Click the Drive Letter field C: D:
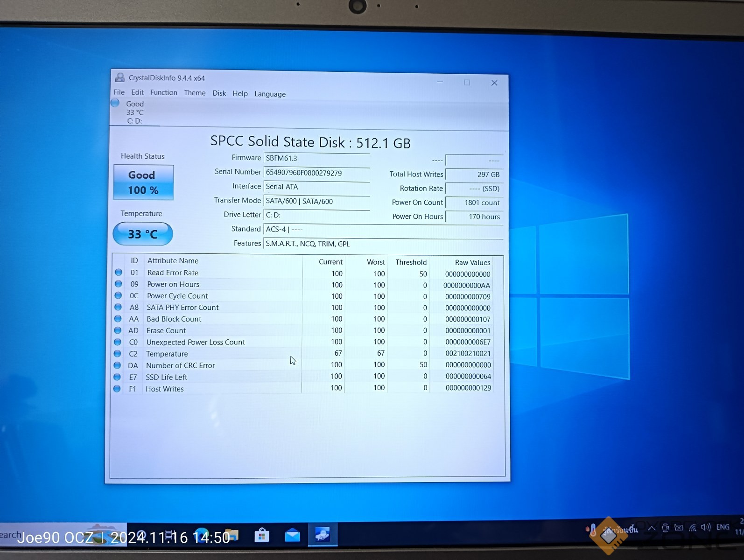This screenshot has width=744, height=560. [x=317, y=215]
